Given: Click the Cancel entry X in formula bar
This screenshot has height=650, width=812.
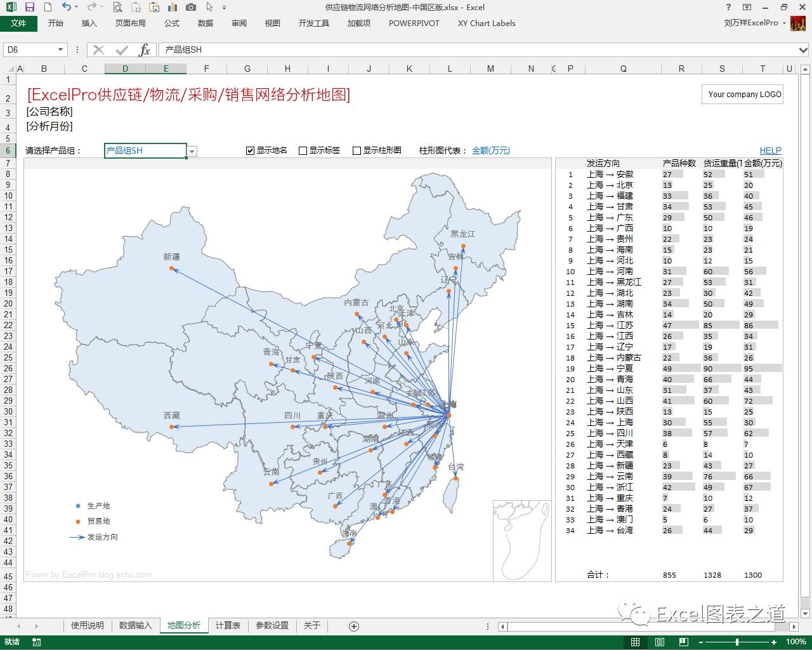Looking at the screenshot, I should click(x=98, y=50).
